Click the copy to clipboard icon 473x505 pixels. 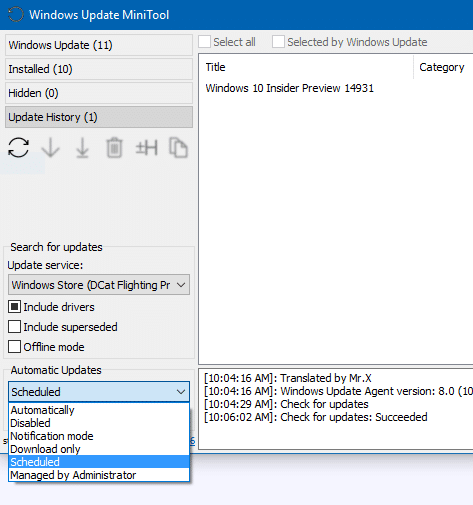click(x=178, y=147)
